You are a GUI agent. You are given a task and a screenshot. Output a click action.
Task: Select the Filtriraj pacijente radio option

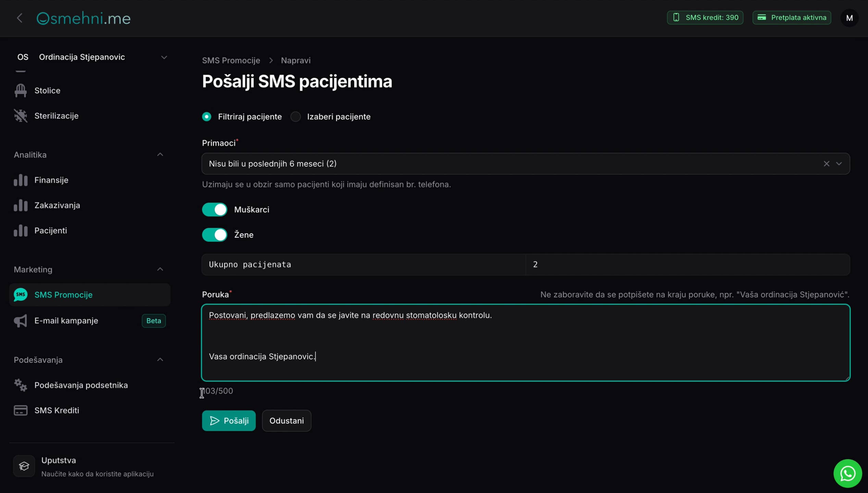click(207, 117)
